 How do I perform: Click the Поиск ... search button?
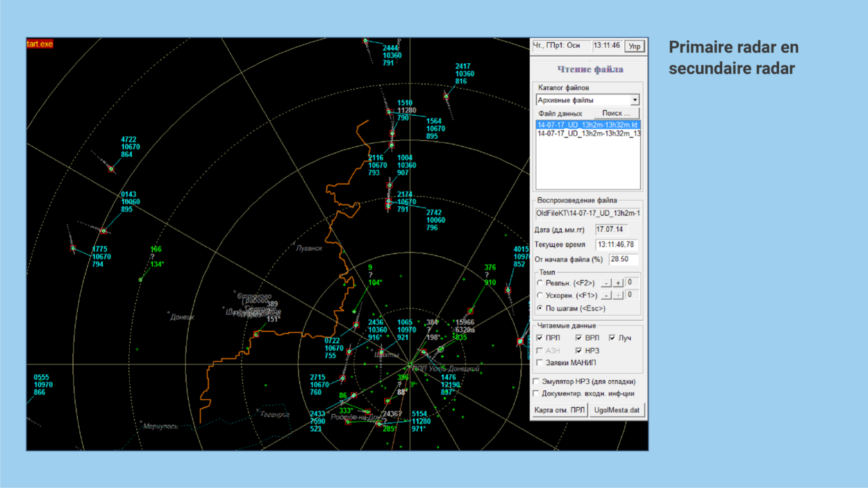click(616, 113)
